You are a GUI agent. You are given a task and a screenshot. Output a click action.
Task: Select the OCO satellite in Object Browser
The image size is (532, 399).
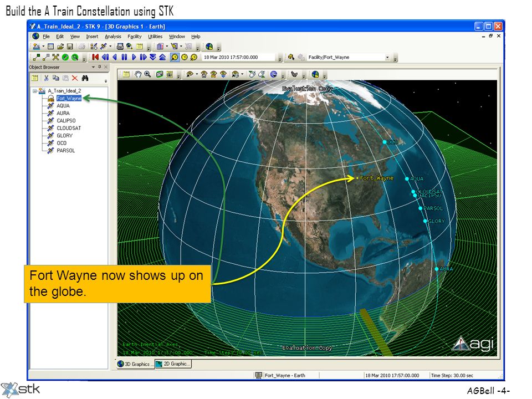62,143
